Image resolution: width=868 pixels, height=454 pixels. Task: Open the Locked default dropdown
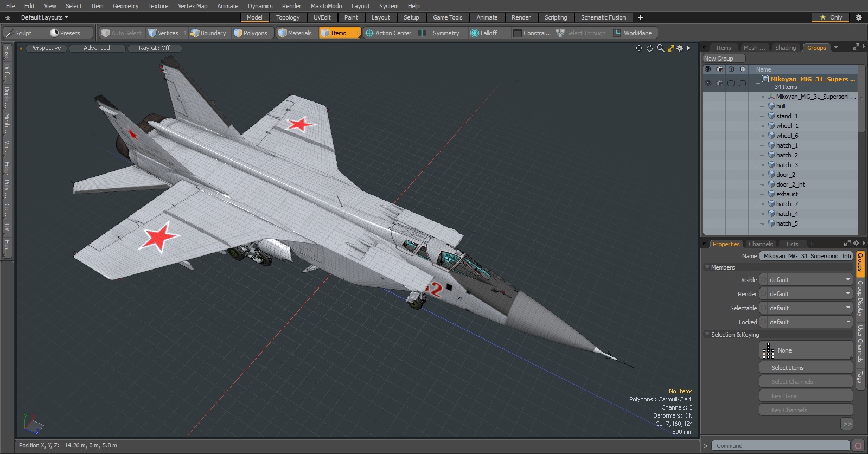point(810,322)
